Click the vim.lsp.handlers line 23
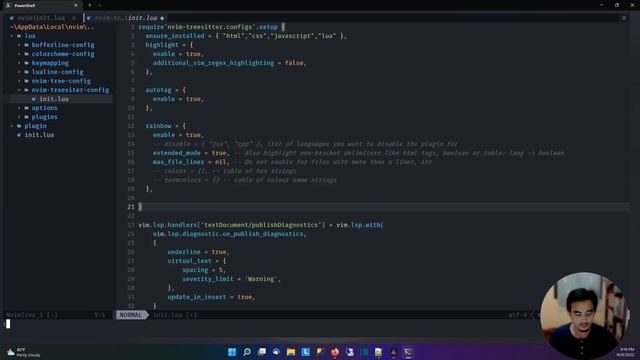 261,225
